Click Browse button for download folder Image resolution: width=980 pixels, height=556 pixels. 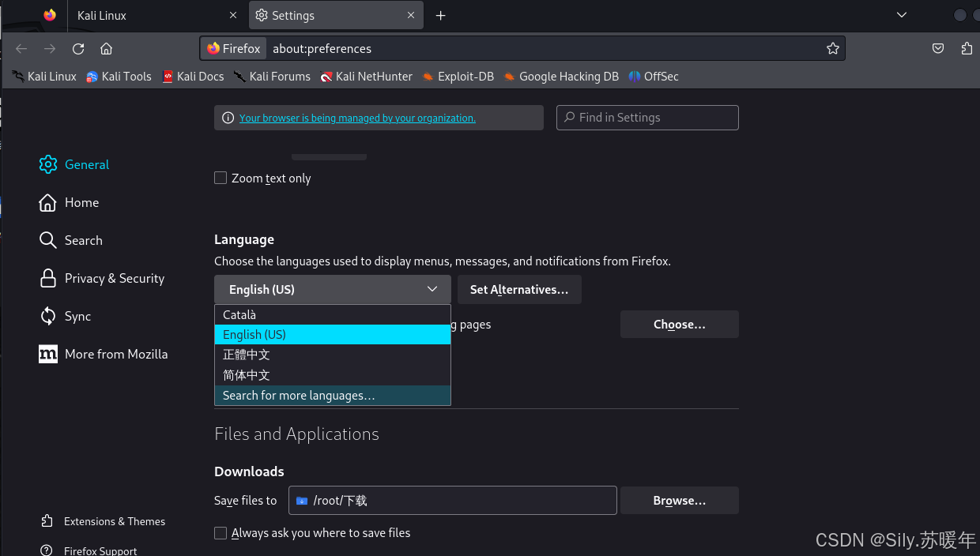tap(680, 501)
